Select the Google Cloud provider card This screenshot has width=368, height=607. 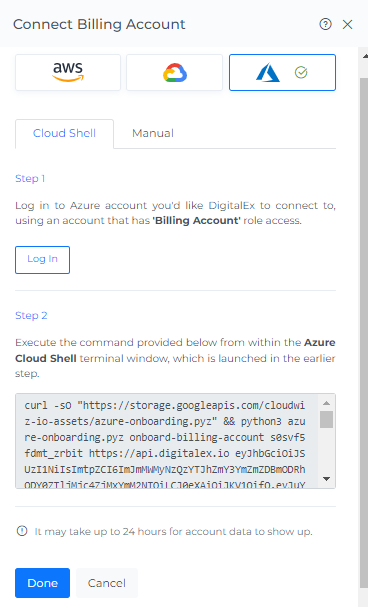(175, 72)
